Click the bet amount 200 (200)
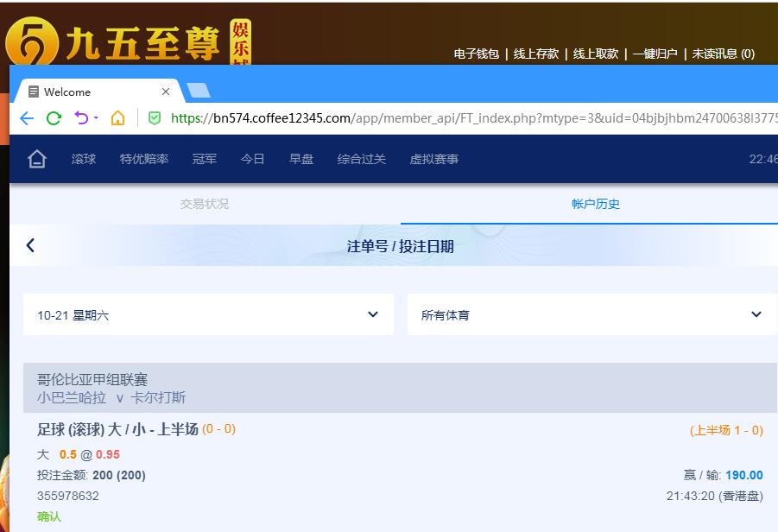Screen dimensions: 778x532 (119, 475)
